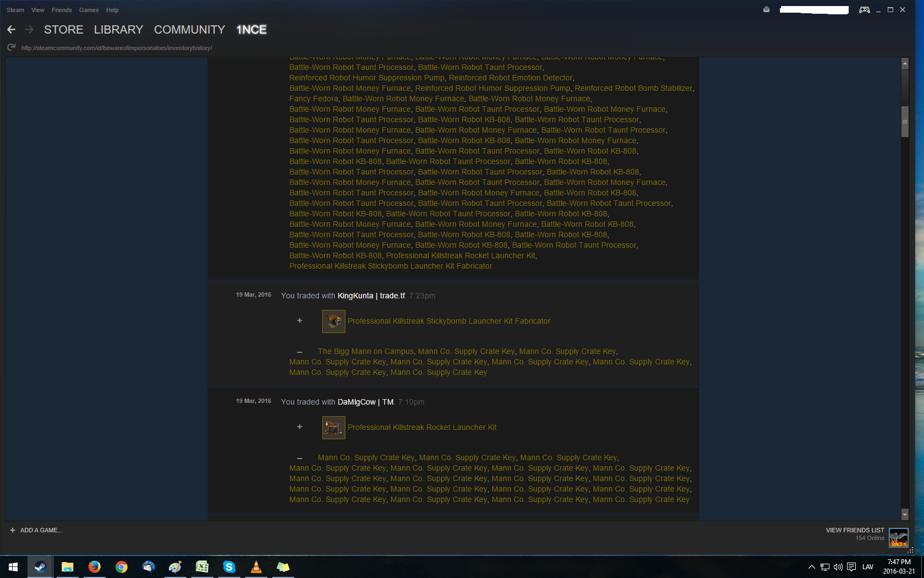924x578 pixels.
Task: Open the Games menu
Action: coord(89,10)
